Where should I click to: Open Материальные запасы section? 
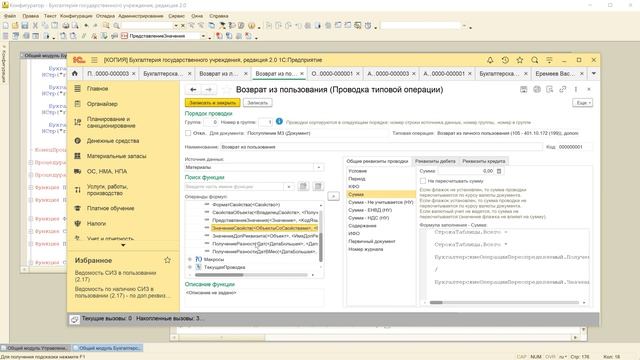click(116, 156)
